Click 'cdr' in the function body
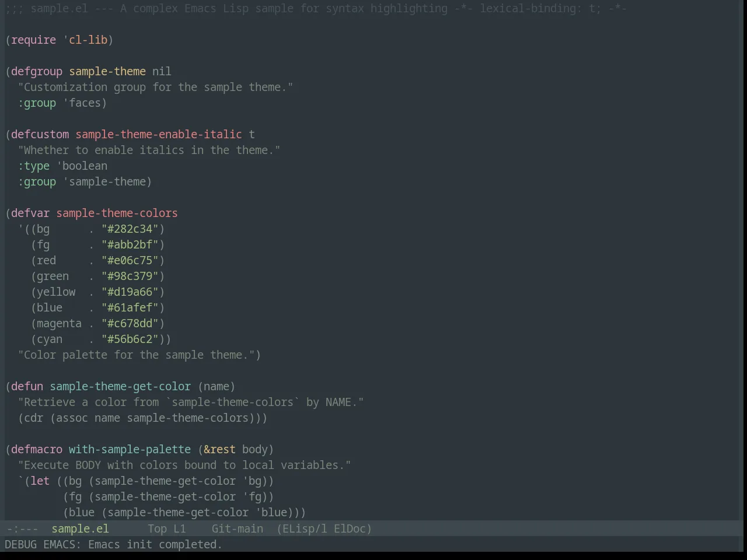747x560 pixels. [33, 418]
